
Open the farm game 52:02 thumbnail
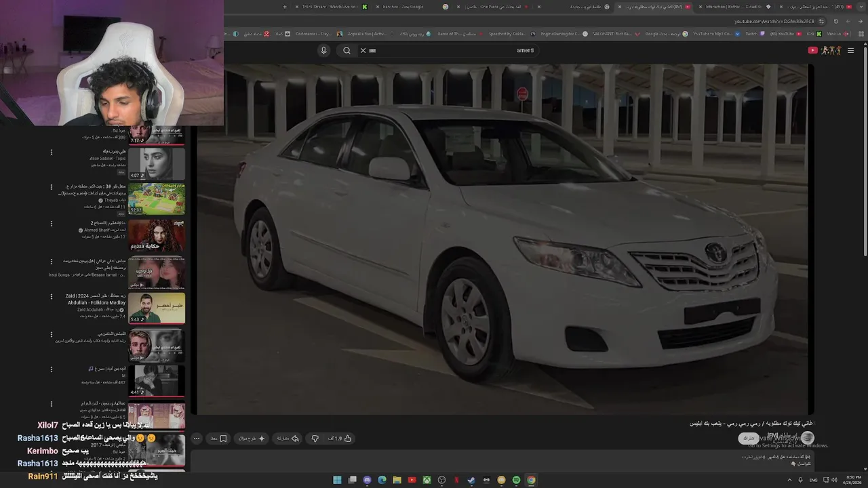pos(157,199)
